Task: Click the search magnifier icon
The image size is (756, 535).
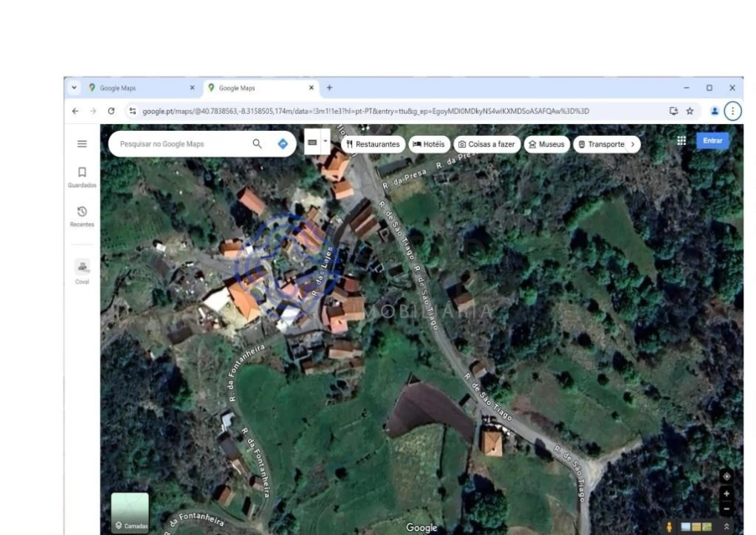Action: click(x=257, y=144)
